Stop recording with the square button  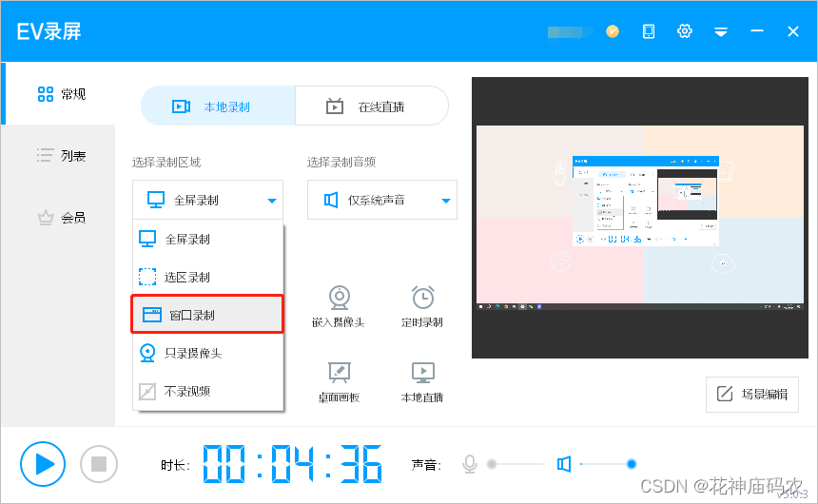point(99,464)
